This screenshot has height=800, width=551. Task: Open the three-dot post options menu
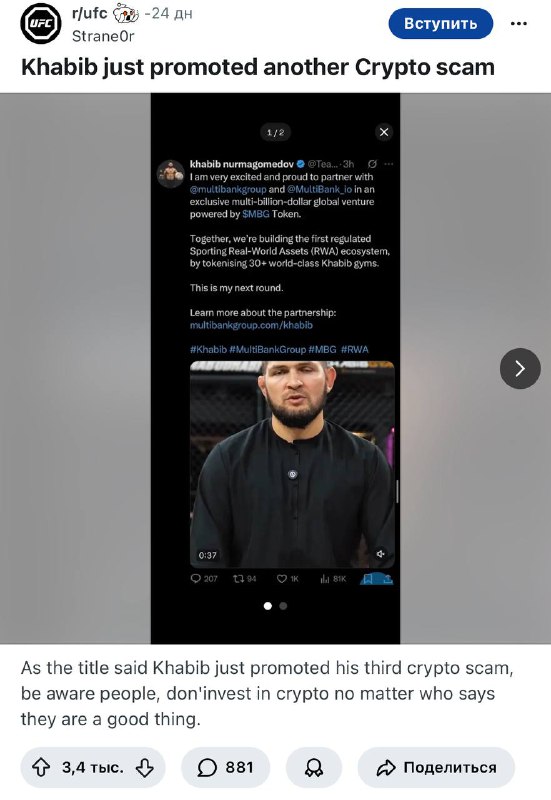coord(519,23)
